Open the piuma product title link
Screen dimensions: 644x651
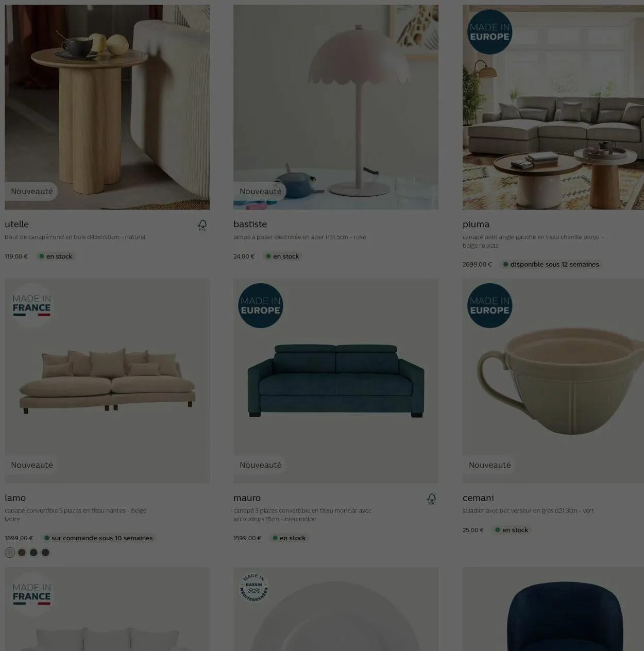click(476, 225)
